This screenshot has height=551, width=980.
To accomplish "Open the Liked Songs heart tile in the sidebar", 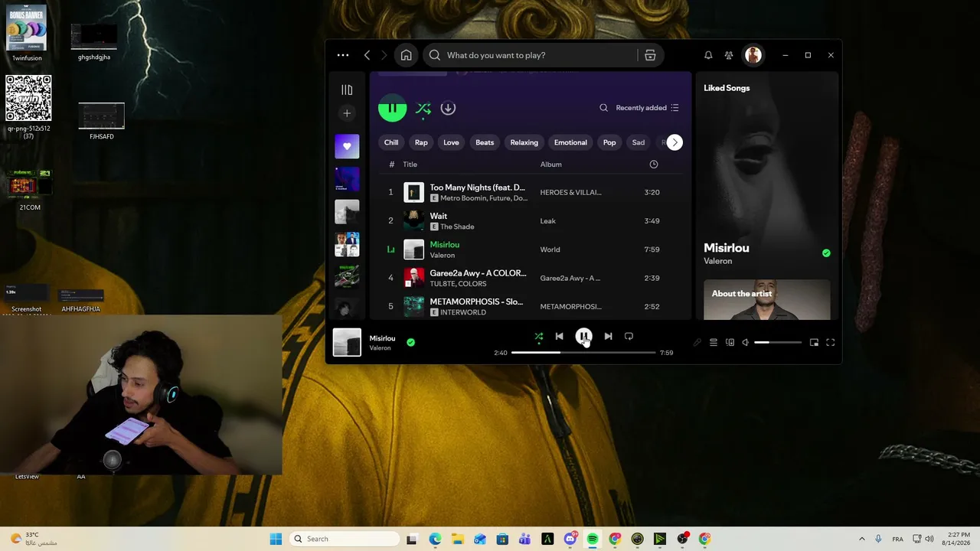I will point(347,146).
